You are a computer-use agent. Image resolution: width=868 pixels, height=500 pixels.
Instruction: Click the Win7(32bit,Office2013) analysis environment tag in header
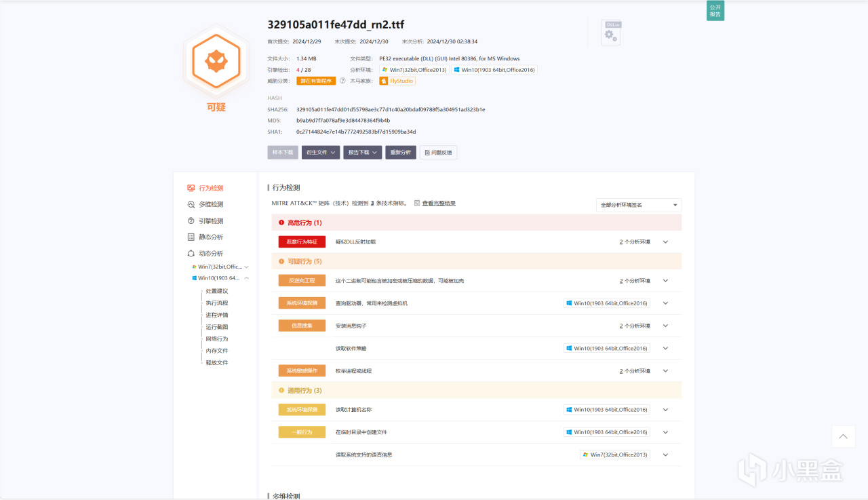tap(414, 70)
